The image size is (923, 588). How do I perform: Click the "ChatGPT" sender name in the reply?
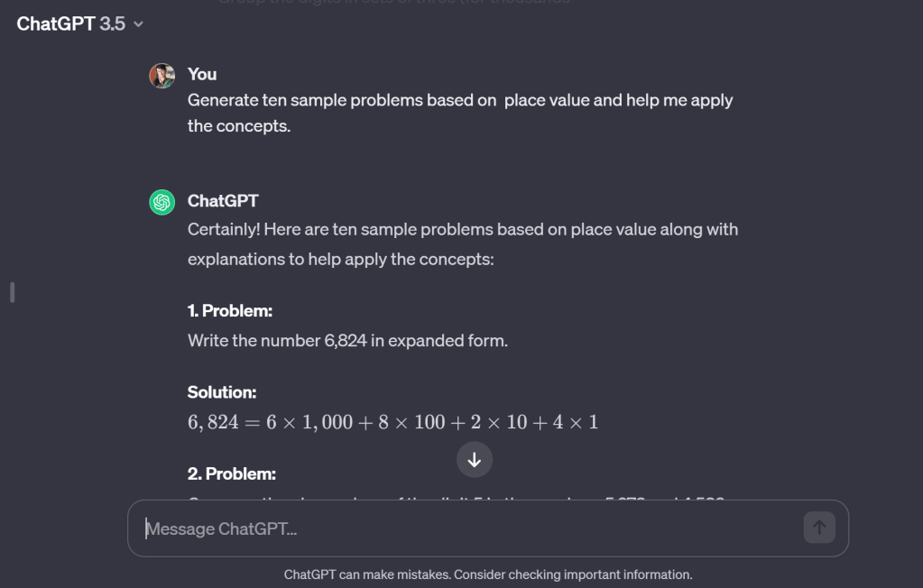pyautogui.click(x=223, y=201)
